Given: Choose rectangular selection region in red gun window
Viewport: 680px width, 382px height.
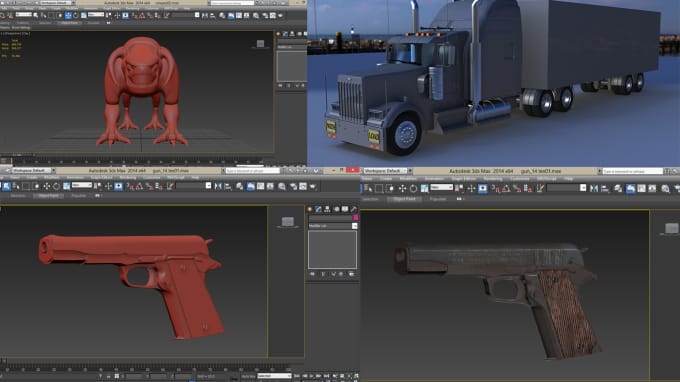Looking at the screenshot, I should coord(25,186).
